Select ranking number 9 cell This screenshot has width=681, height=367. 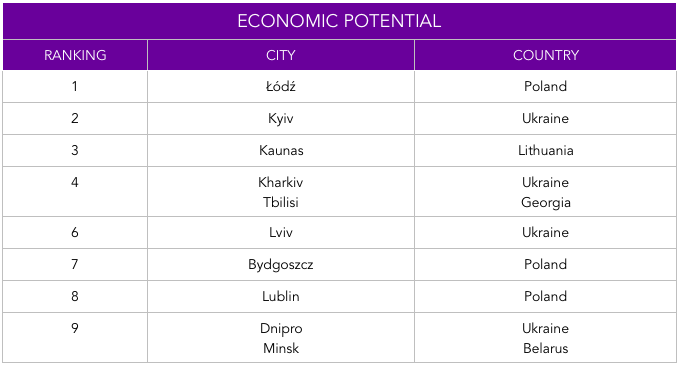click(75, 337)
